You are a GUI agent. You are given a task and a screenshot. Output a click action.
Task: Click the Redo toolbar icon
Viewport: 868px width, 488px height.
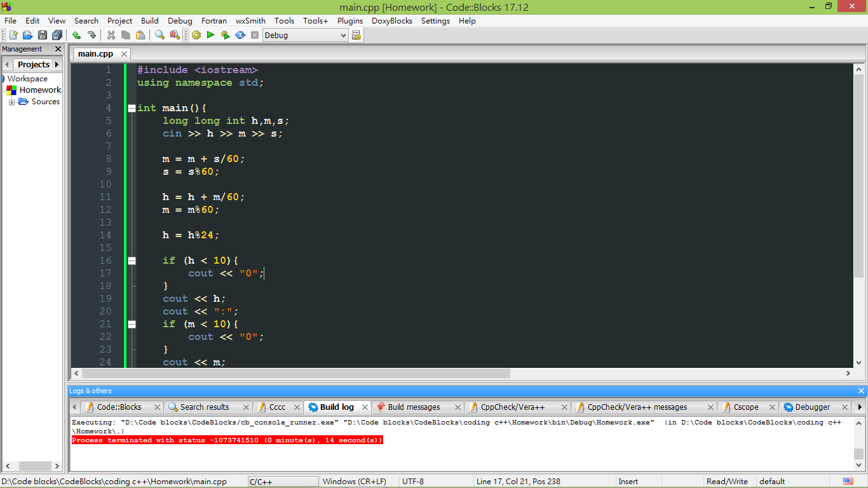pos(92,35)
